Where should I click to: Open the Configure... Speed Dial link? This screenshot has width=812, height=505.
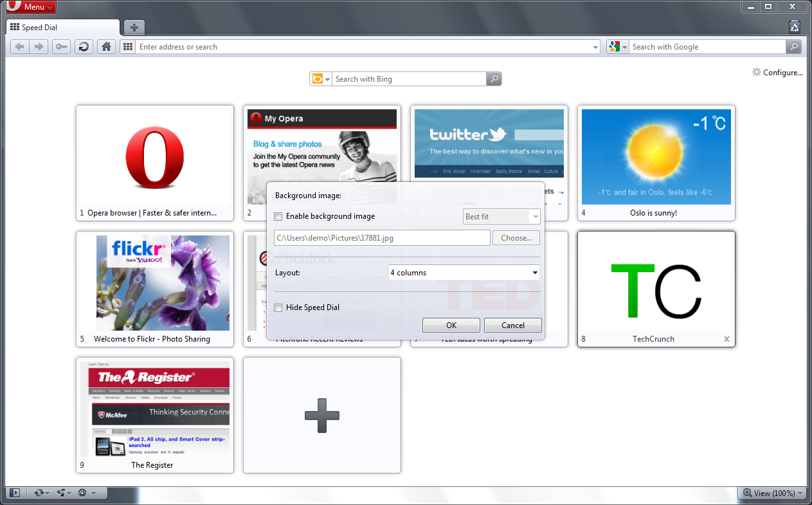coord(783,73)
